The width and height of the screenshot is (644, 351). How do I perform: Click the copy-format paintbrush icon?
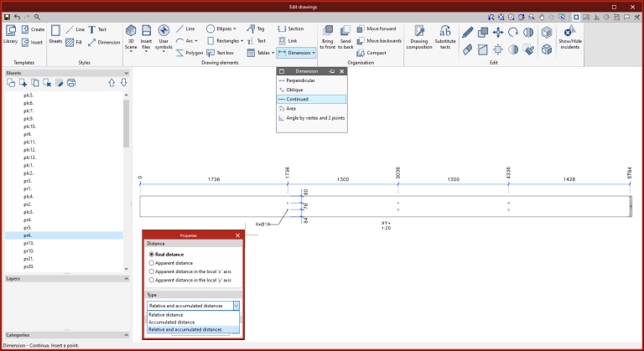[529, 49]
